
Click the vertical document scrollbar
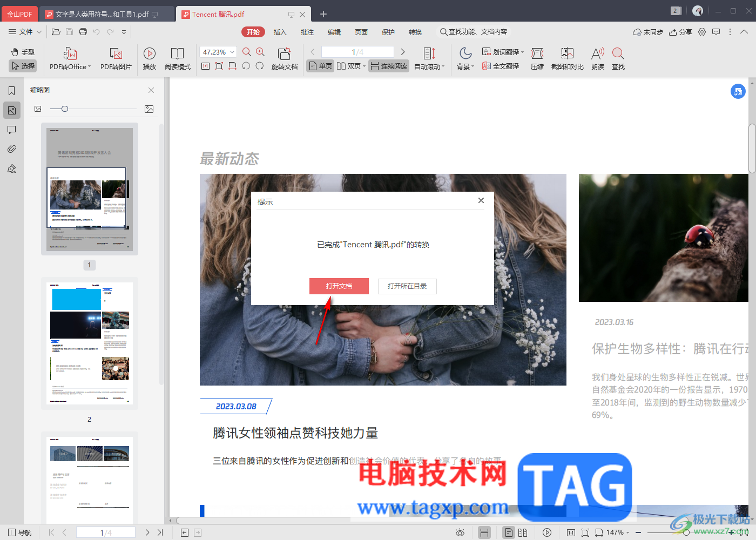coord(752,148)
